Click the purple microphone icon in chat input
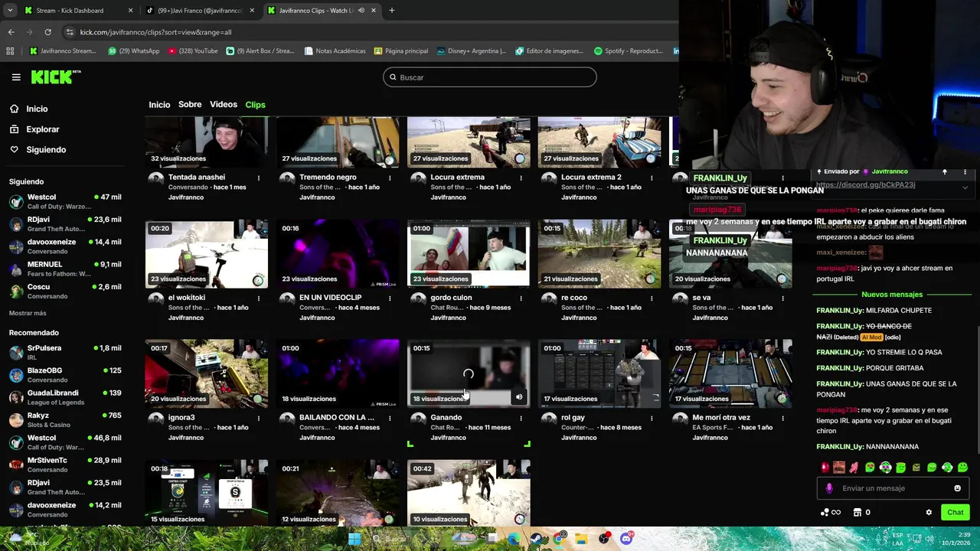Image resolution: width=980 pixels, height=551 pixels. 829,488
